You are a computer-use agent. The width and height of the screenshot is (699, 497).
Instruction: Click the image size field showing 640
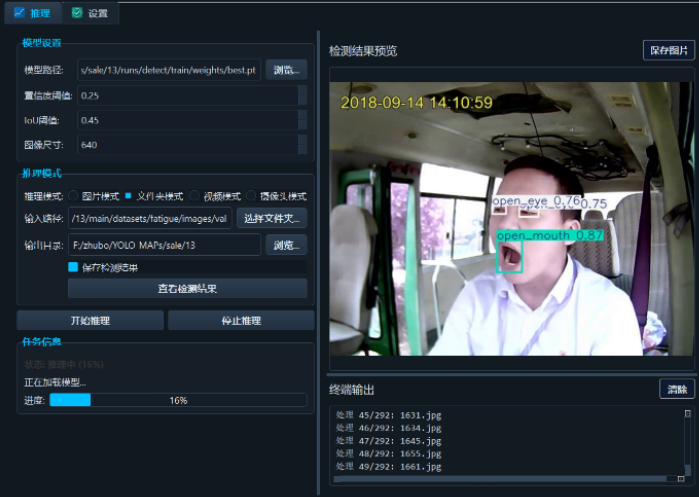[x=188, y=144]
